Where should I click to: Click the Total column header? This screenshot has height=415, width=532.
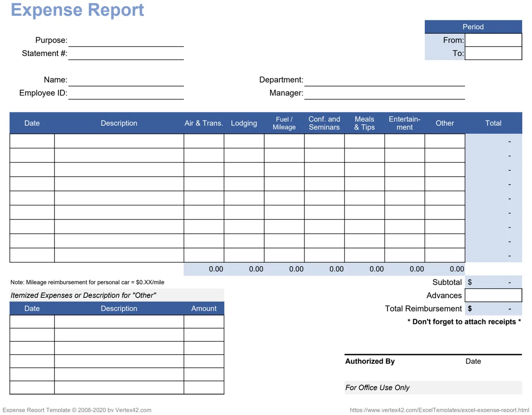(493, 123)
